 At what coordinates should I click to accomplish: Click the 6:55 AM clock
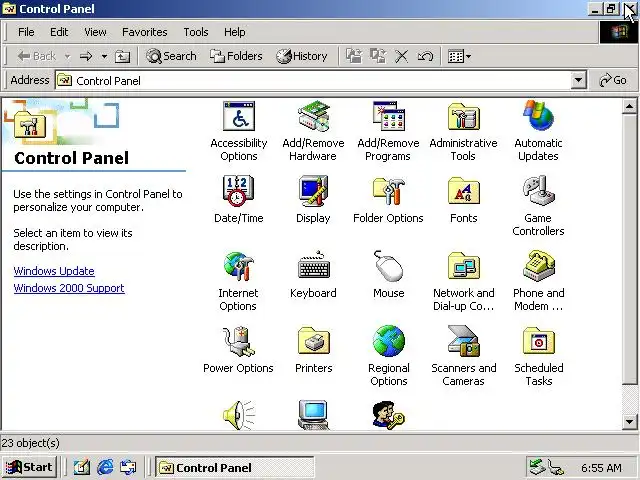(601, 468)
